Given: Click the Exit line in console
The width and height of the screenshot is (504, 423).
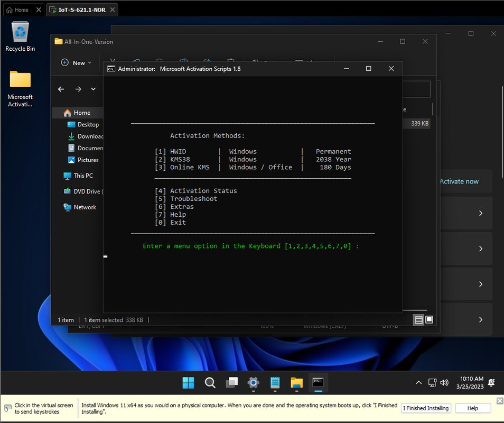Looking at the screenshot, I should click(x=170, y=222).
